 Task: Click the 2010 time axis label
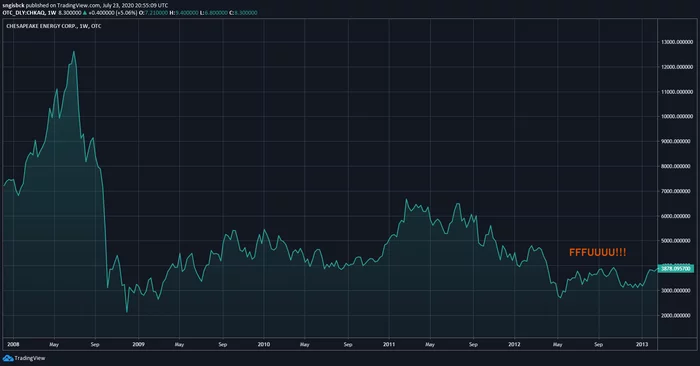[x=264, y=345]
